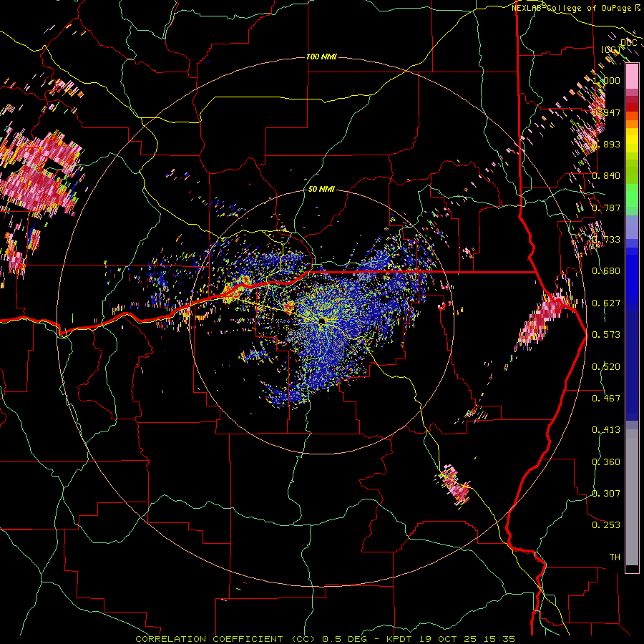
Task: Click the 100 NMI range ring label
Action: tap(321, 57)
